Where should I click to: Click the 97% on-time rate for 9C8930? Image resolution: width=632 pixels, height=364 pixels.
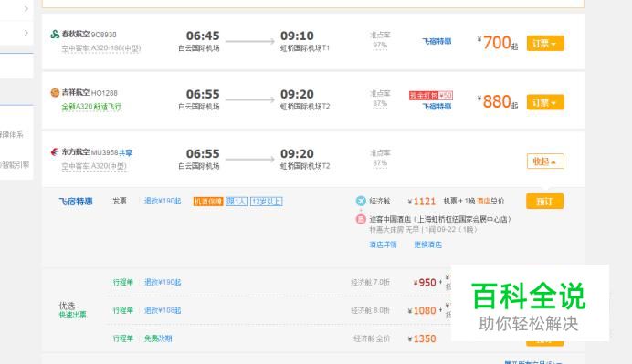click(x=380, y=45)
